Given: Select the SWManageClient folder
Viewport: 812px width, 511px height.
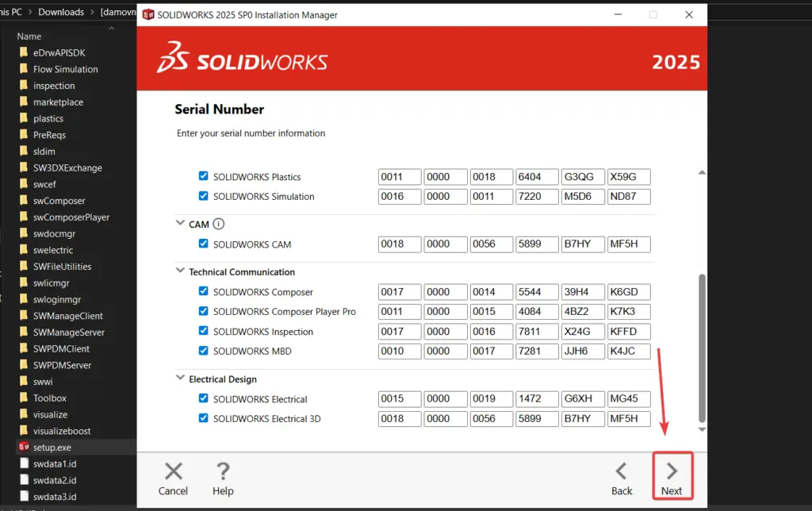Looking at the screenshot, I should (x=68, y=316).
